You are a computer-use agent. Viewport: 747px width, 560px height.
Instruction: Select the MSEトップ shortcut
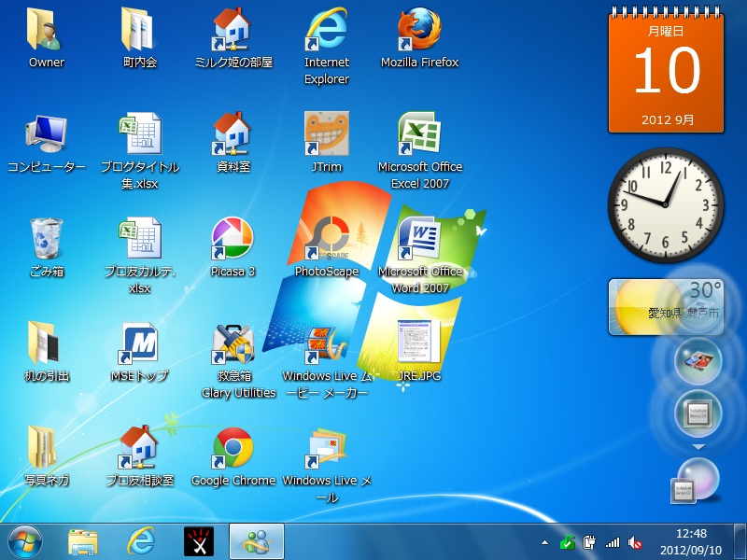coord(139,353)
